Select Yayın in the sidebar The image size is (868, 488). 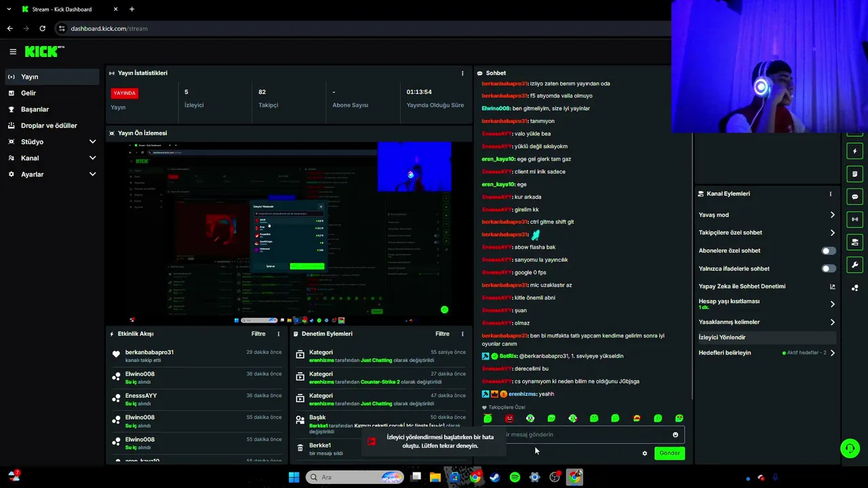tap(52, 77)
